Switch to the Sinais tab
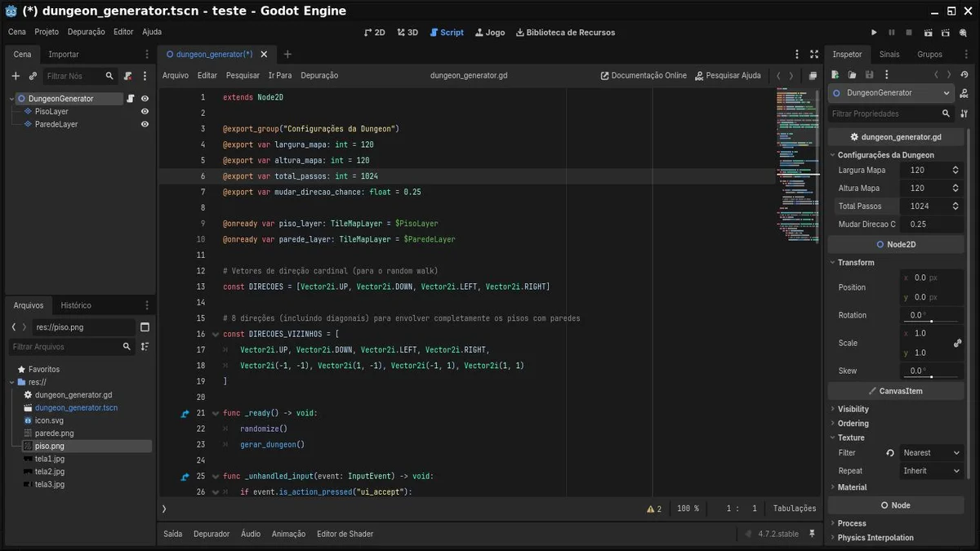980x551 pixels. [x=889, y=55]
